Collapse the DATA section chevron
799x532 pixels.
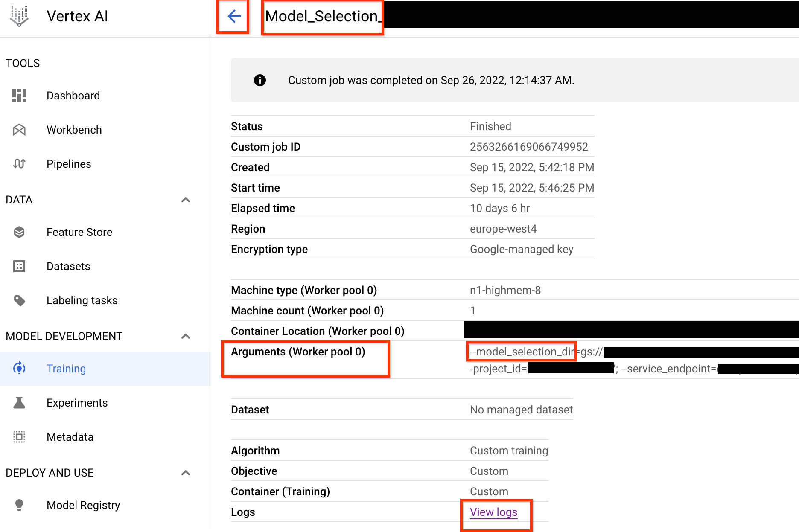tap(186, 200)
